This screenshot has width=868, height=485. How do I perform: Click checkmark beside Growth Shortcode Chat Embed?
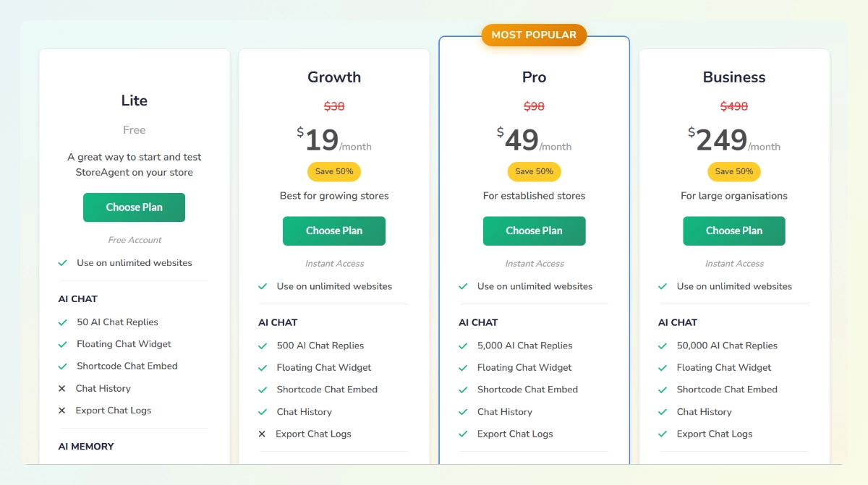263,390
